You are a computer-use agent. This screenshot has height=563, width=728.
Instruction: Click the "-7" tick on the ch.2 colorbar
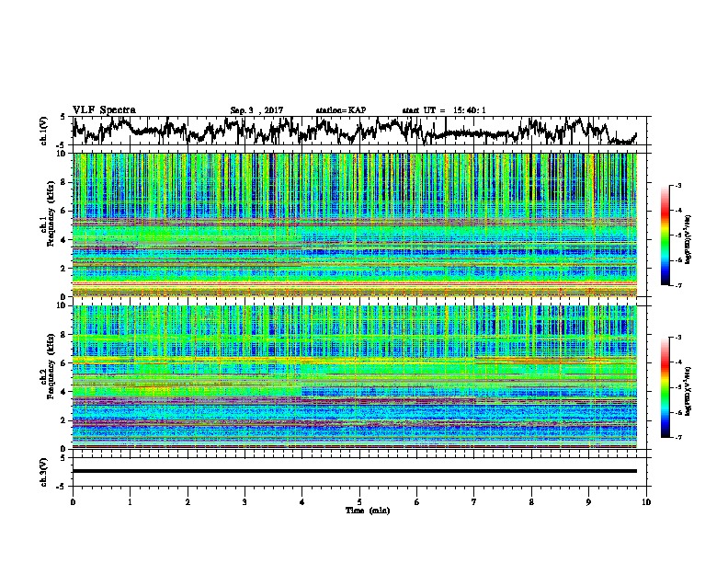coord(678,438)
